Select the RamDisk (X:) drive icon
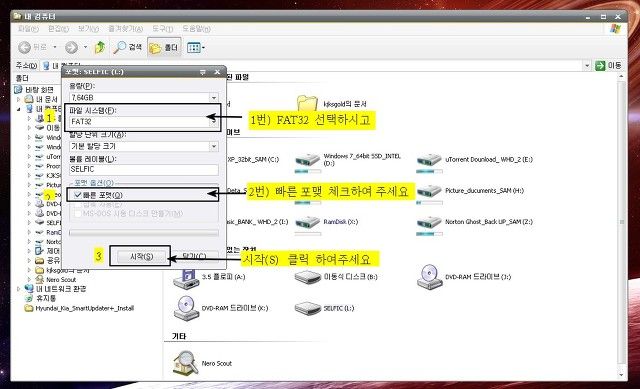This screenshot has width=640, height=389. (x=307, y=223)
